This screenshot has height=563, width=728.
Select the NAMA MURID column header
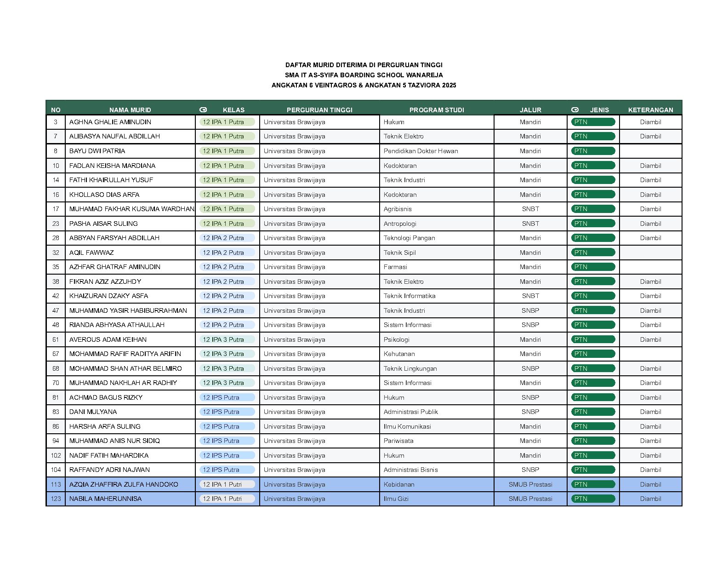[x=130, y=110]
